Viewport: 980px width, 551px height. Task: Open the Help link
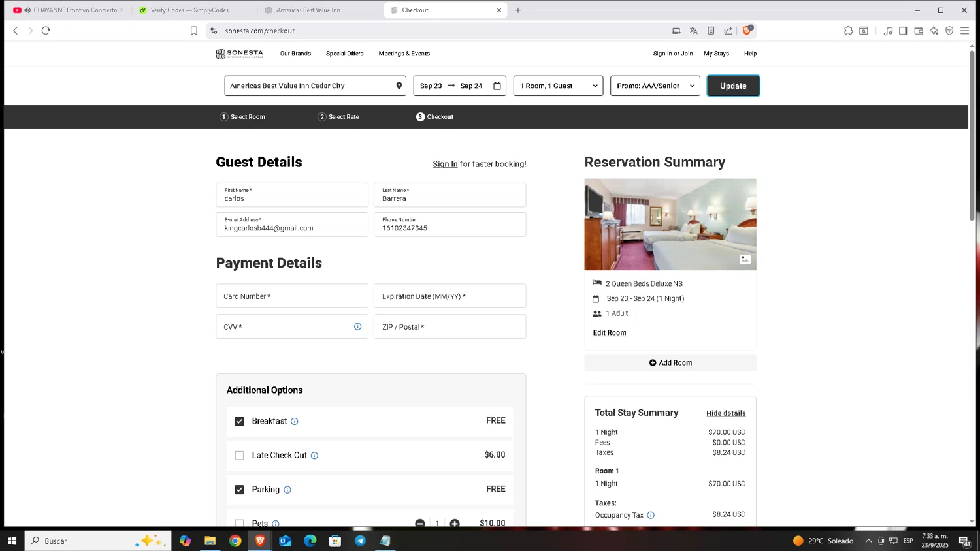(x=750, y=54)
